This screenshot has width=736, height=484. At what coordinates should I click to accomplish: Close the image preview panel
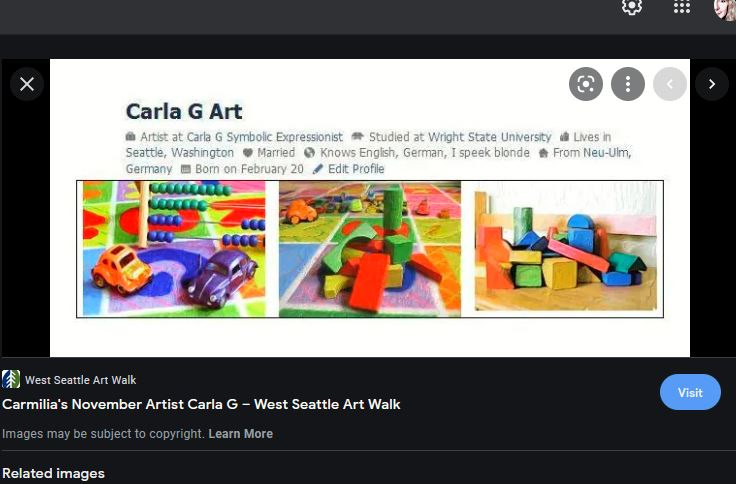pos(27,84)
